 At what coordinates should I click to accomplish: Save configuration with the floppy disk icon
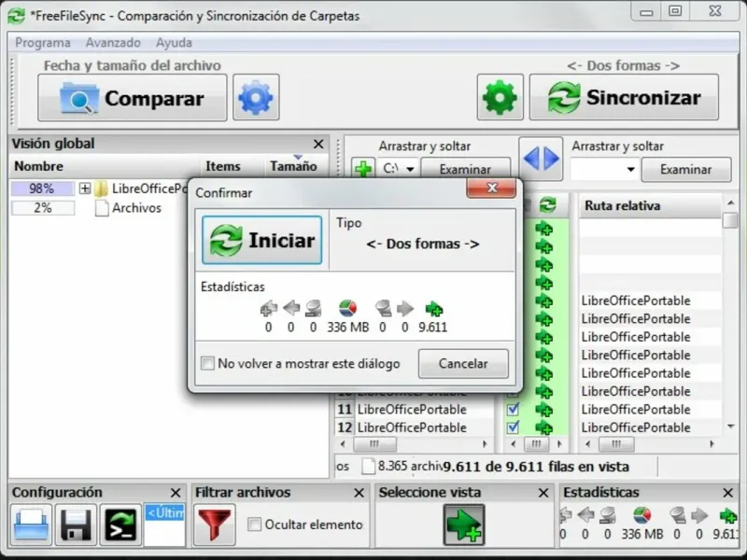click(77, 525)
